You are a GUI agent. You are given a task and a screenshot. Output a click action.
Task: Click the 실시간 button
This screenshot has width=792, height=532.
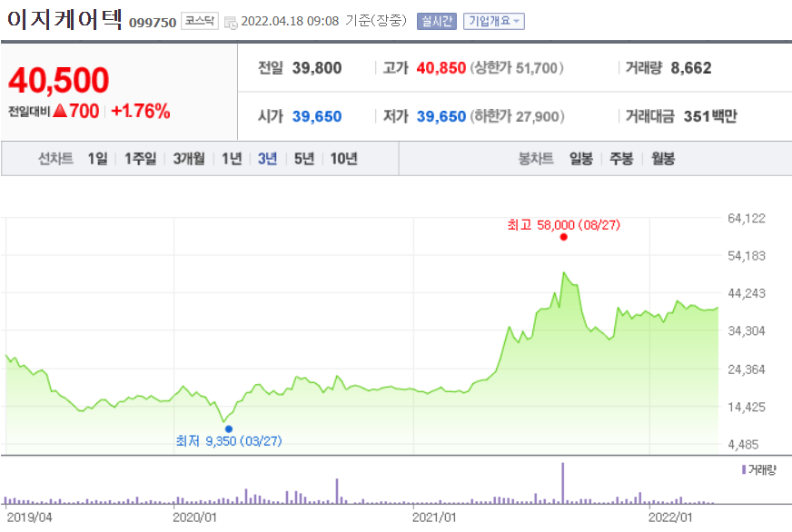pos(436,21)
